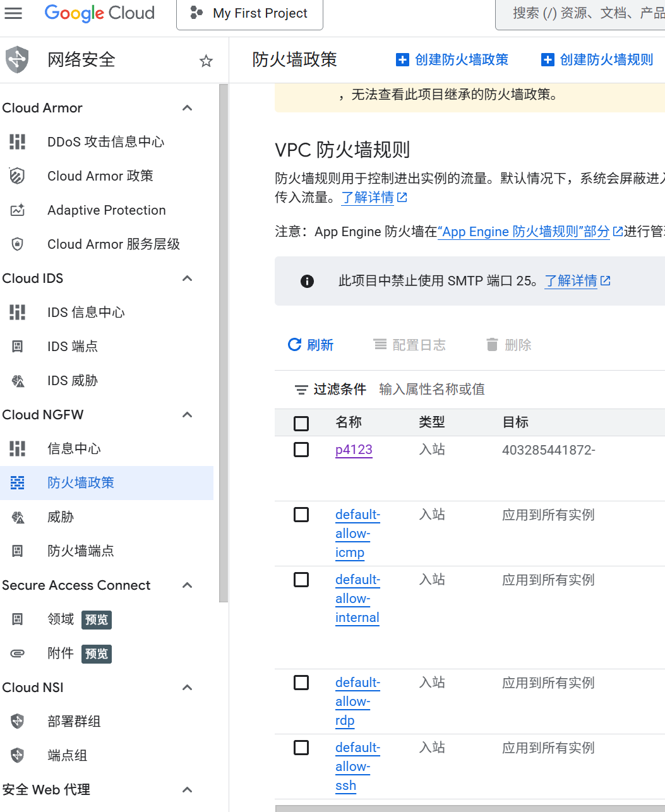Image resolution: width=665 pixels, height=812 pixels.
Task: Open the My First Project selector
Action: pyautogui.click(x=250, y=13)
